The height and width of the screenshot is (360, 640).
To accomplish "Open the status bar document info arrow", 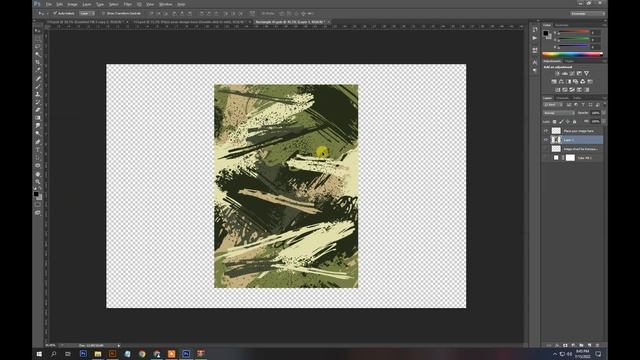I will [x=119, y=345].
